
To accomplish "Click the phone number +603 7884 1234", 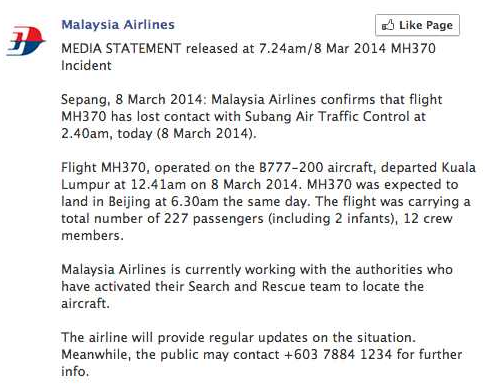I will click(x=337, y=354).
